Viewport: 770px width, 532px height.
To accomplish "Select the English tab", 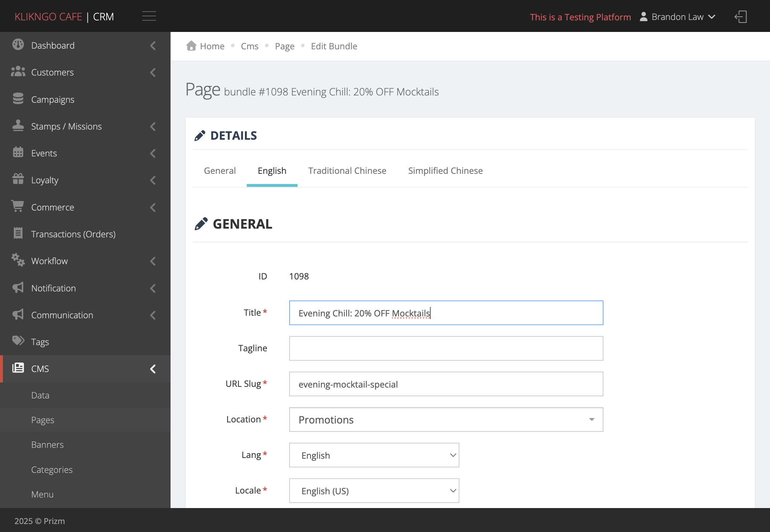I will click(272, 171).
